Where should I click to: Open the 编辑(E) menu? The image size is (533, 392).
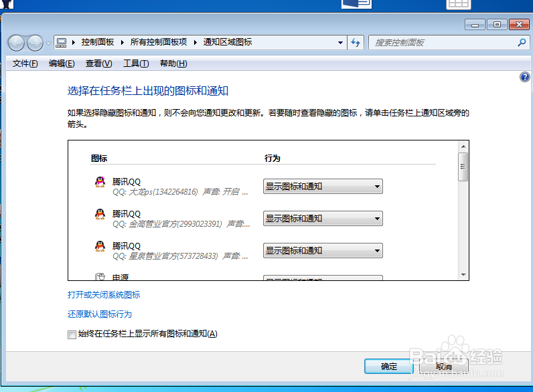point(62,64)
